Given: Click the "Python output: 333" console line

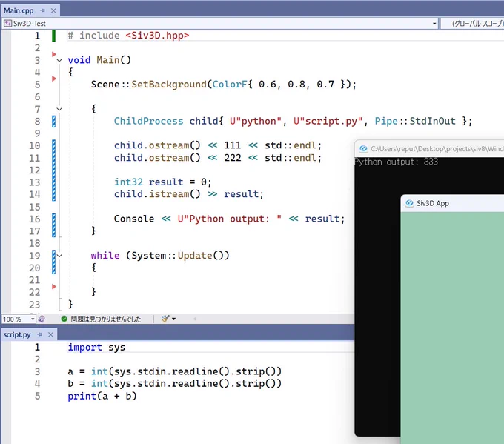Looking at the screenshot, I should click(396, 162).
